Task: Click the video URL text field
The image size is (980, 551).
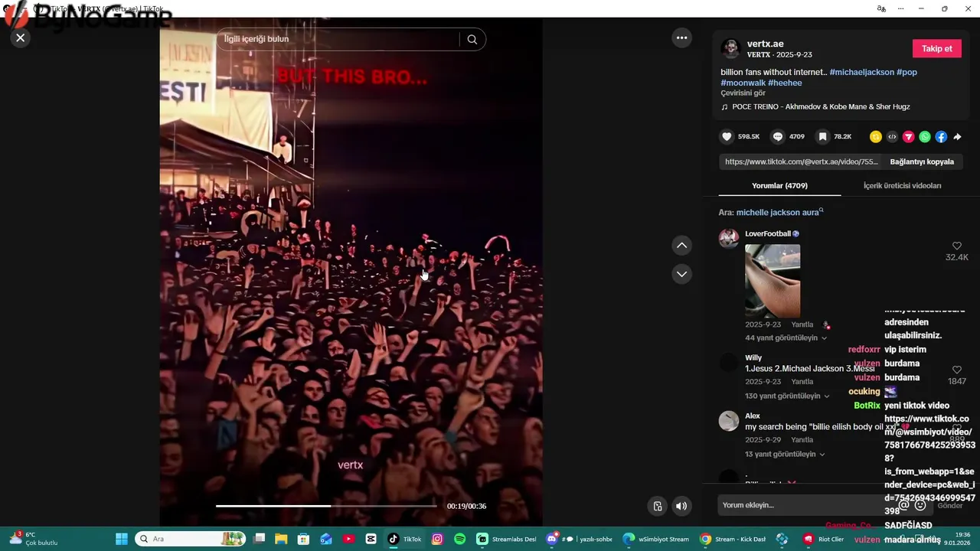Action: click(x=801, y=162)
